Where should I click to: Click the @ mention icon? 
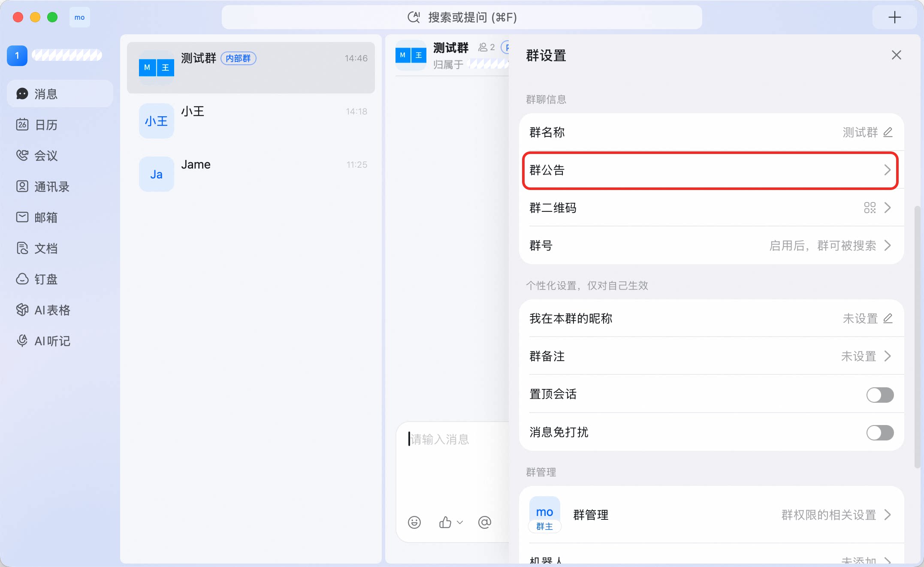pyautogui.click(x=484, y=522)
